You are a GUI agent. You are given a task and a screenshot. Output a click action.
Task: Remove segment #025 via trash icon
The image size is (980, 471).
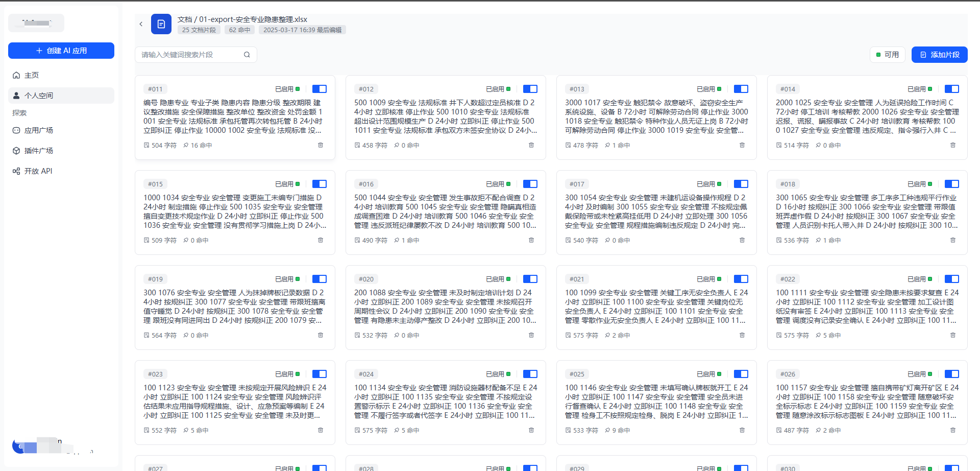742,430
